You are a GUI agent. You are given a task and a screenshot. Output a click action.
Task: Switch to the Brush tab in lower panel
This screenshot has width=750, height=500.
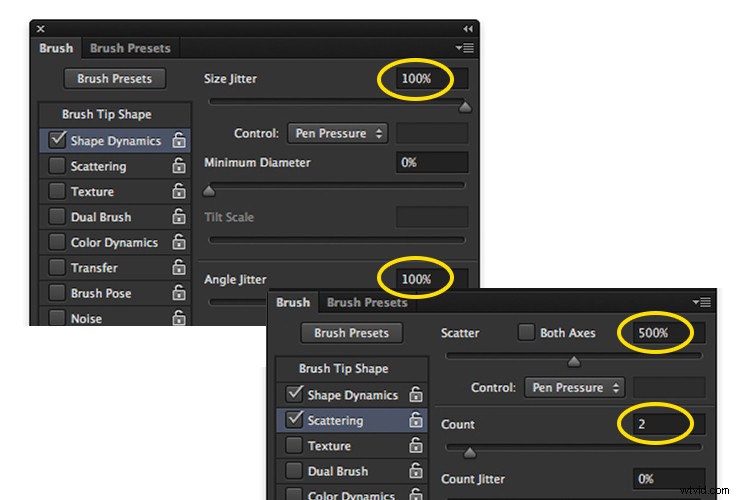click(293, 302)
